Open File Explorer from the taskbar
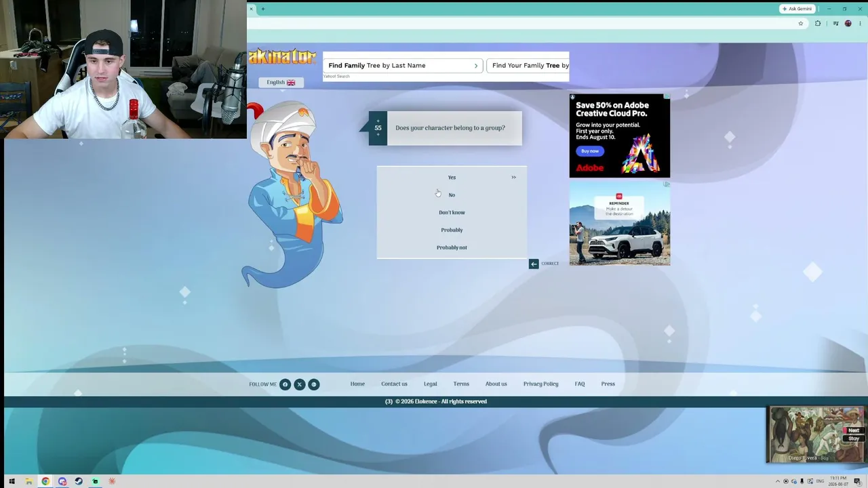The width and height of the screenshot is (868, 488). [x=28, y=482]
